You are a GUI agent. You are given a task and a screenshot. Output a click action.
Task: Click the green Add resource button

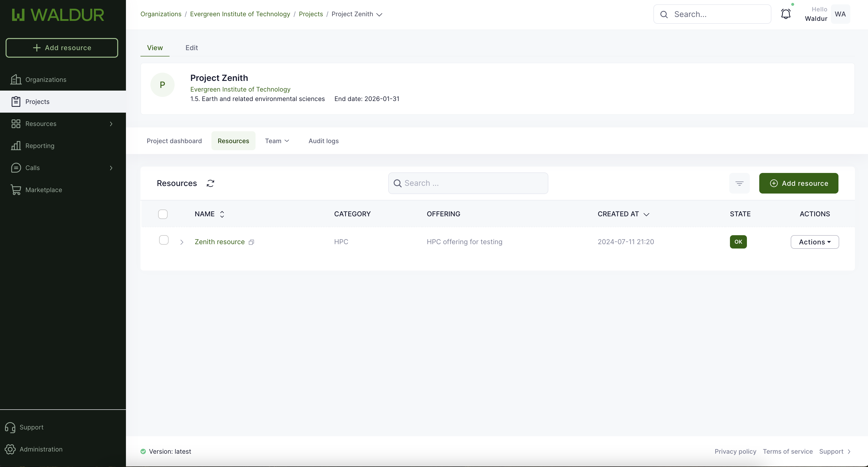click(798, 183)
